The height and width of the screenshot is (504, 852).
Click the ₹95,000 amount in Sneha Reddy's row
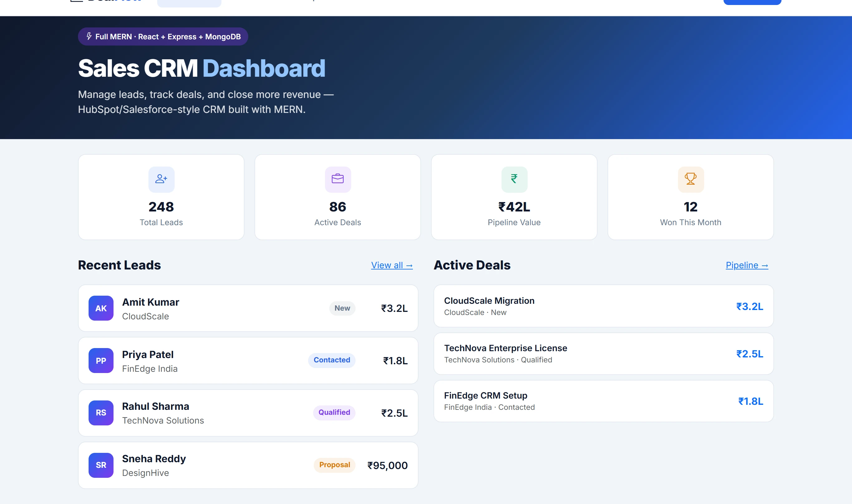[x=387, y=465]
